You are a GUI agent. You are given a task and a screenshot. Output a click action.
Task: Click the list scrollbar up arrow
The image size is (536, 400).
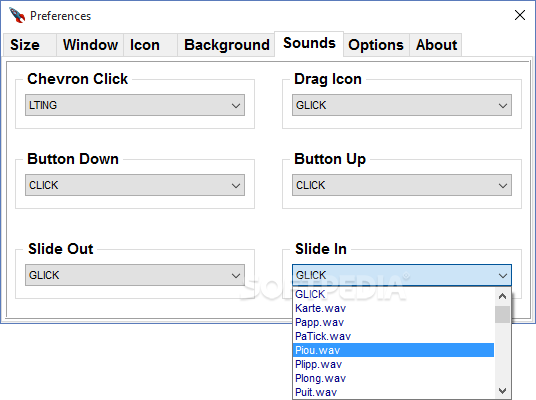[x=502, y=296]
